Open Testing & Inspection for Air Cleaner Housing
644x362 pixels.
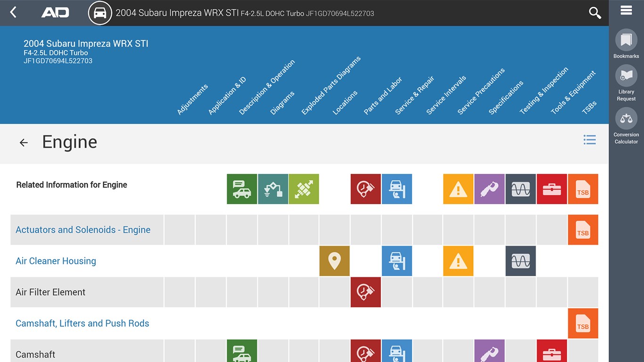click(520, 261)
